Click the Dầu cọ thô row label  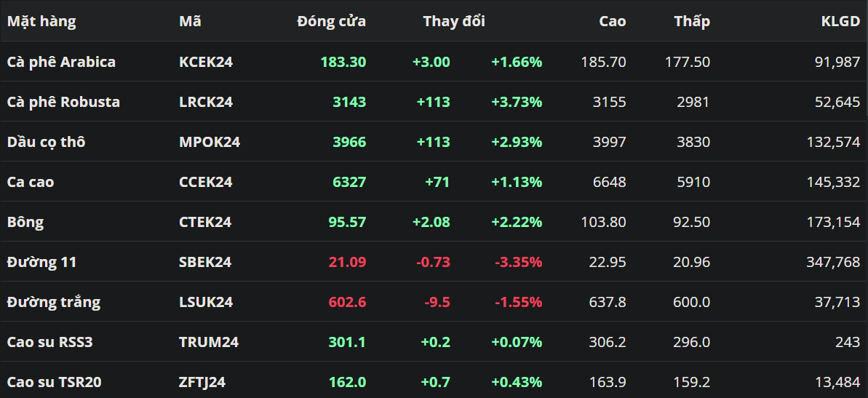coord(46,142)
